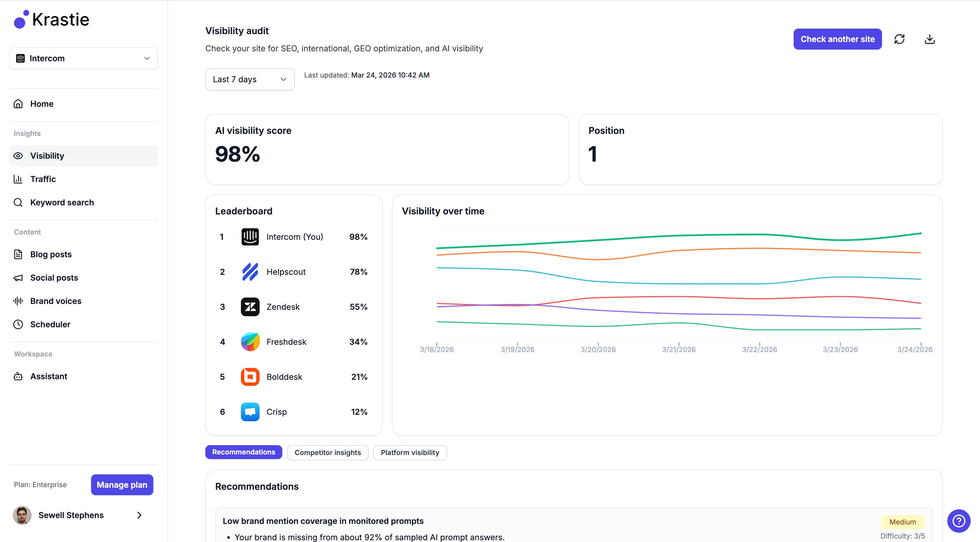This screenshot has height=542, width=980.
Task: Click the Difficulty: 3/5 label
Action: coord(902,536)
